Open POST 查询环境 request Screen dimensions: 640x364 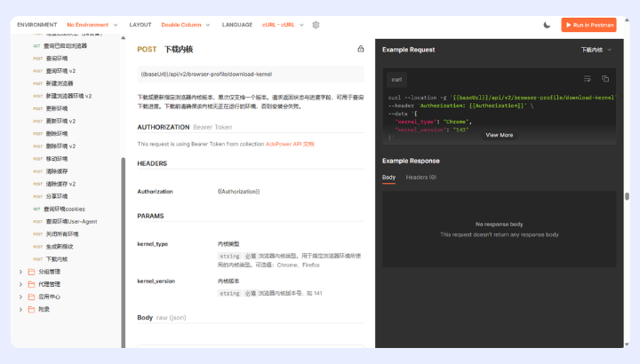pyautogui.click(x=51, y=59)
